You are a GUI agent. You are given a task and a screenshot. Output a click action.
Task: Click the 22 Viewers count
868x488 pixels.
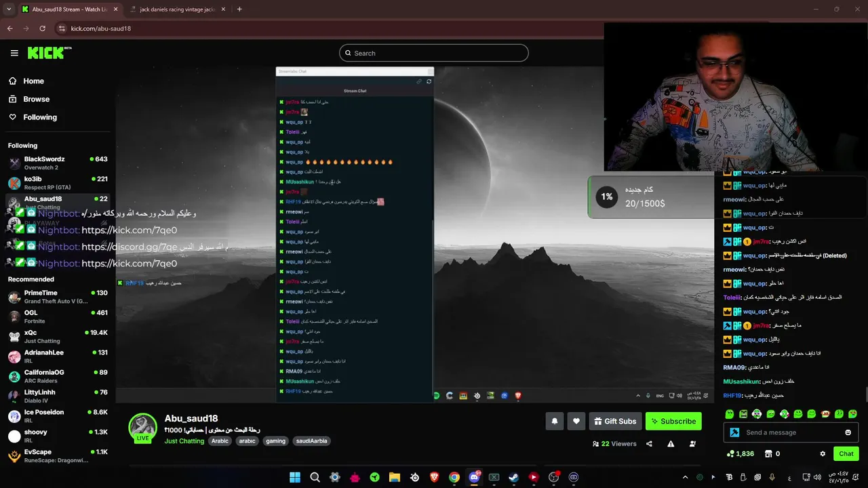tap(614, 444)
